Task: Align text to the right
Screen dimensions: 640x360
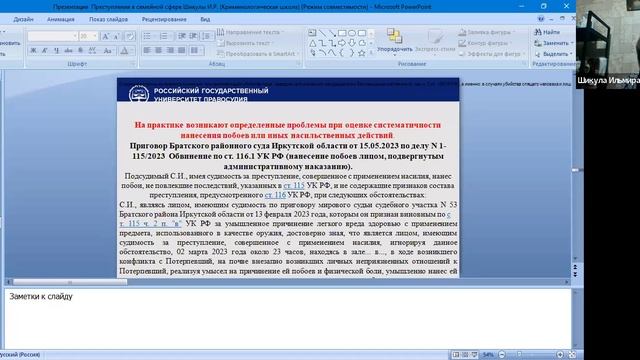Action: [170, 50]
